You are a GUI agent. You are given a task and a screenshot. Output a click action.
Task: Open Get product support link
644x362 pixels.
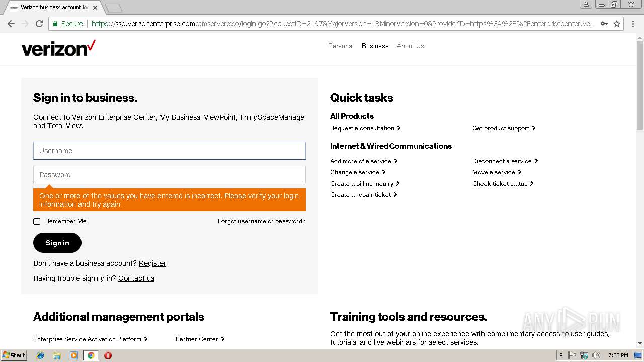(x=504, y=128)
